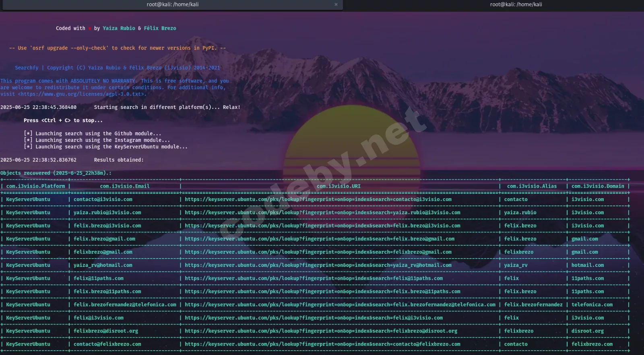Click domain cell hotmail.com
The height and width of the screenshot is (355, 644).
(588, 265)
